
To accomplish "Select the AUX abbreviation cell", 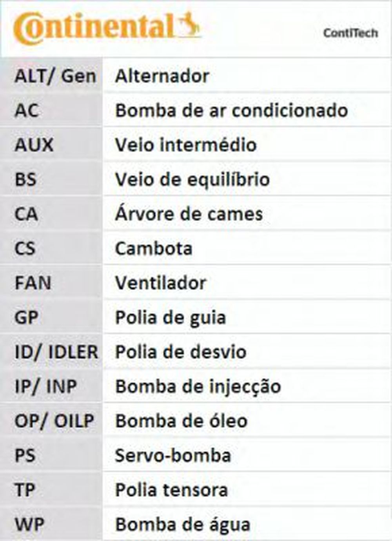I will pyautogui.click(x=34, y=145).
